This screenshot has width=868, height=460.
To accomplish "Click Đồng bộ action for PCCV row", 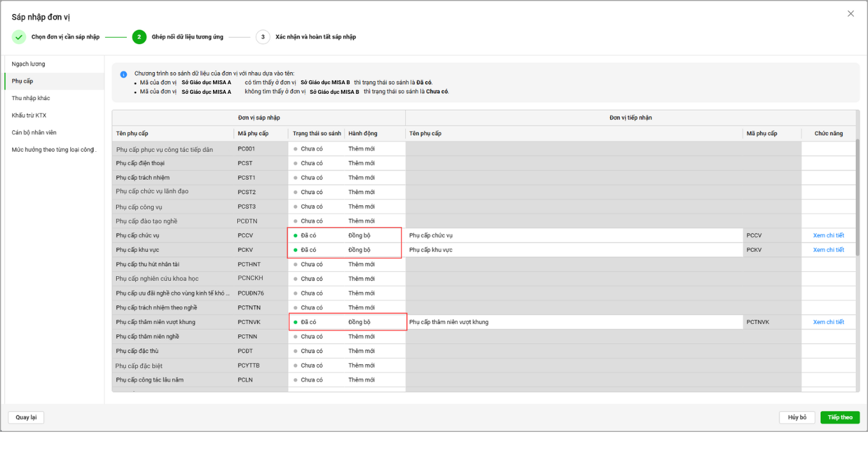I will 359,235.
